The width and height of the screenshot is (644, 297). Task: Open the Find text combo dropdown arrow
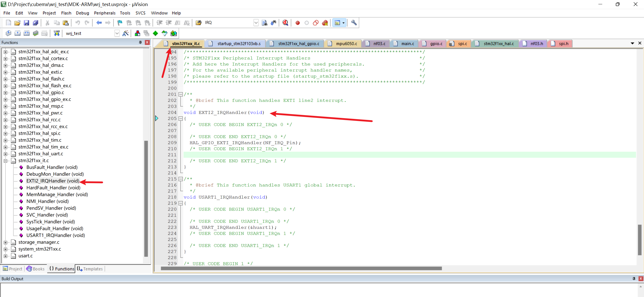pos(256,23)
